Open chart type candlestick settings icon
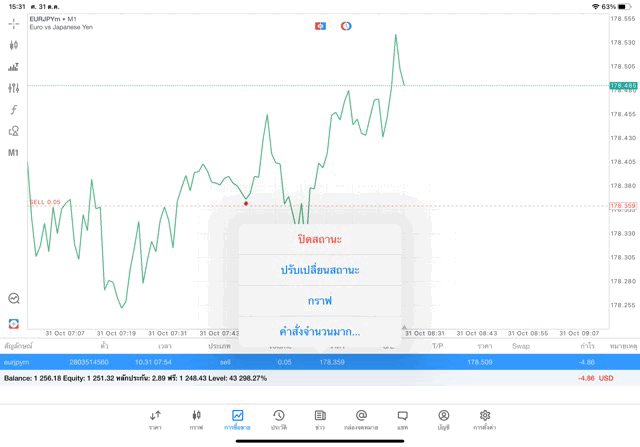The width and height of the screenshot is (640, 447). point(13,45)
